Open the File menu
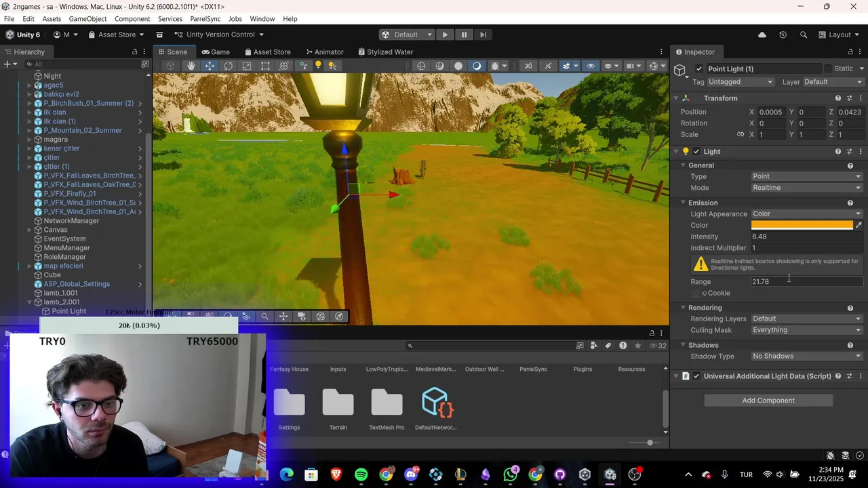Image resolution: width=868 pixels, height=488 pixels. pyautogui.click(x=9, y=19)
